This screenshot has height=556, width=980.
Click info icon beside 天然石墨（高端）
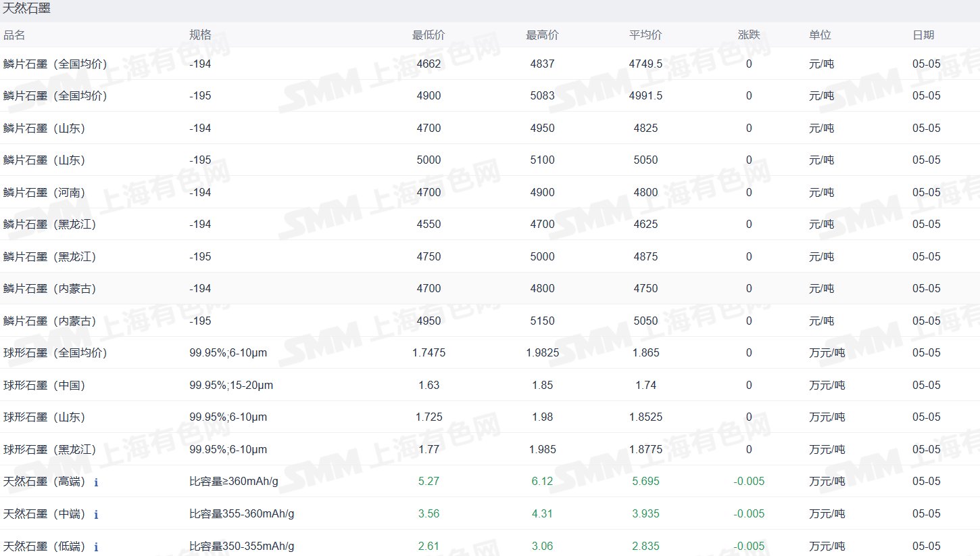click(x=96, y=482)
